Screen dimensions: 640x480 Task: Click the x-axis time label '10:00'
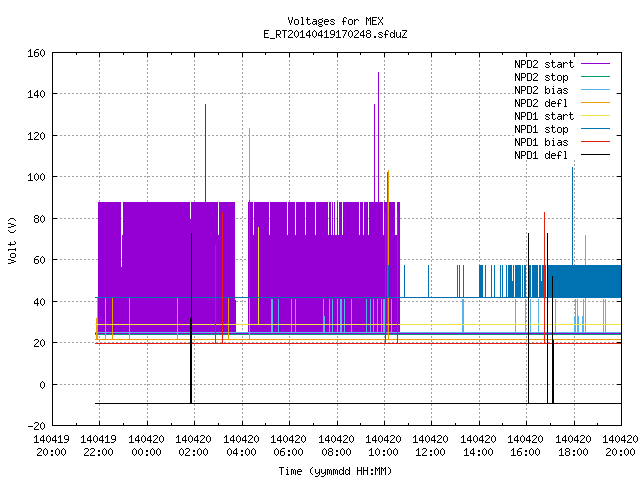coord(383,452)
